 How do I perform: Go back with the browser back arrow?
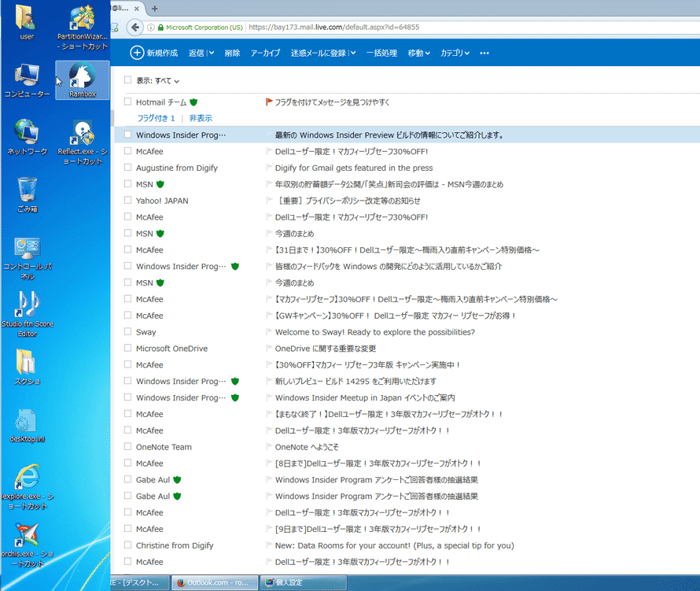[x=134, y=28]
